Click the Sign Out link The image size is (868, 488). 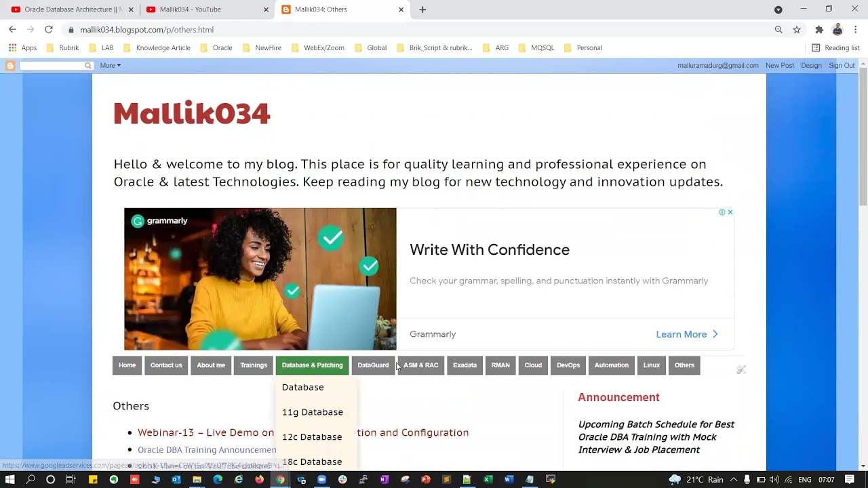point(842,66)
